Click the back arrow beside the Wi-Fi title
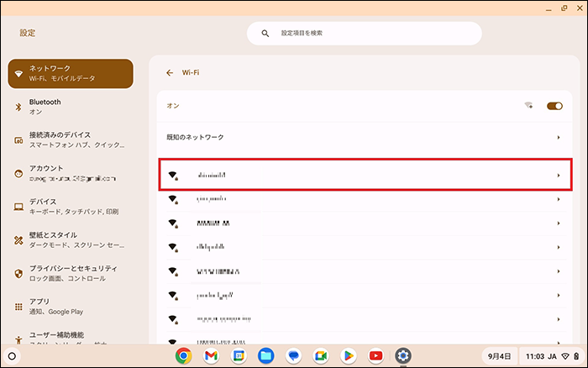The image size is (588, 368). pyautogui.click(x=170, y=73)
